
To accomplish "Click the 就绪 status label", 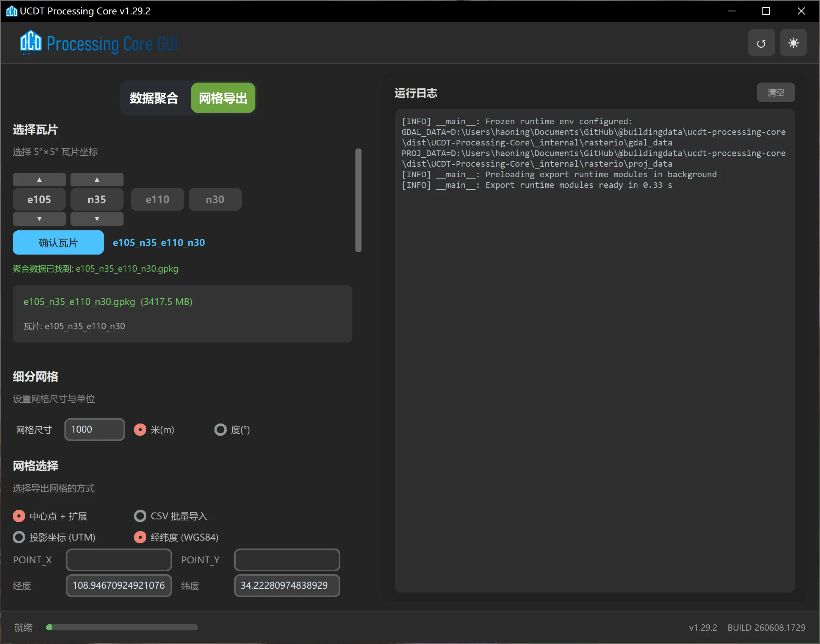I will (x=23, y=628).
